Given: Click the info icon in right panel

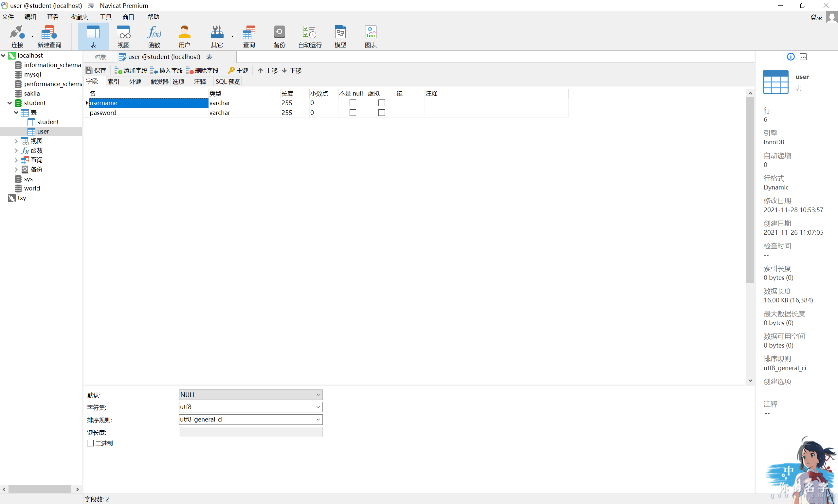Looking at the screenshot, I should 791,57.
